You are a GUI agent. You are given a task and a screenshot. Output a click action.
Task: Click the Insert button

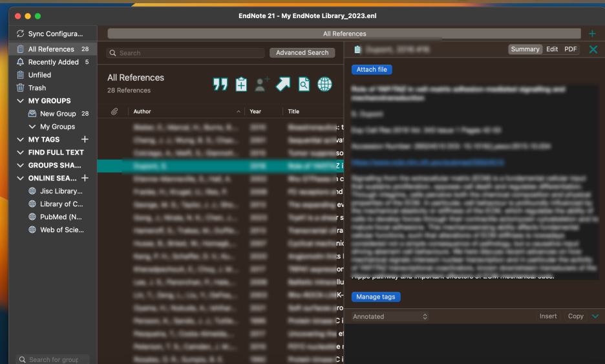click(548, 316)
